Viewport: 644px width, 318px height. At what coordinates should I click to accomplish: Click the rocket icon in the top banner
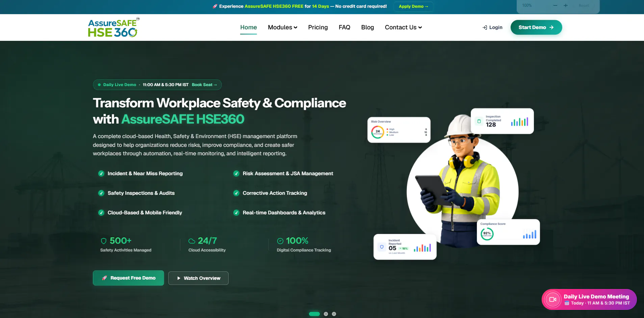(215, 6)
